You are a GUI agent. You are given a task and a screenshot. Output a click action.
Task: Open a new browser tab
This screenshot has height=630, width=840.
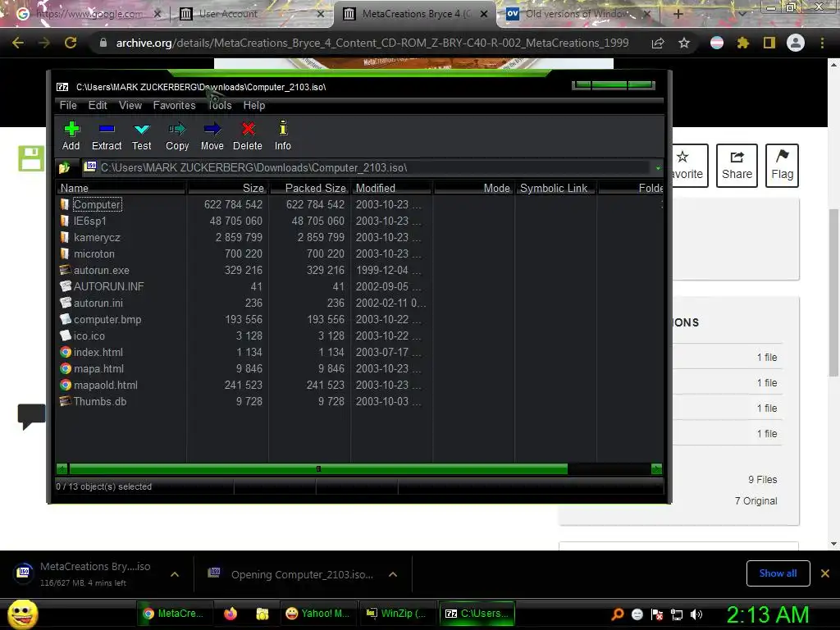678,14
